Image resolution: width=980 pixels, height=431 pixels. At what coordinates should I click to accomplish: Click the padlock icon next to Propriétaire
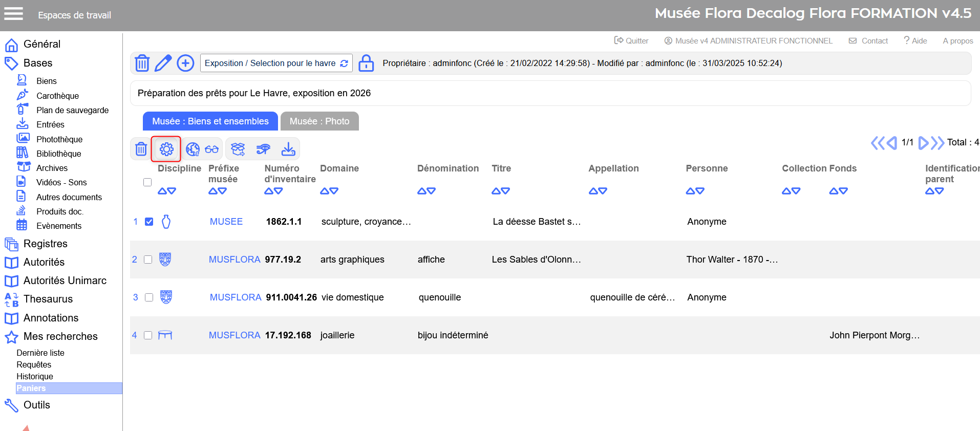366,63
